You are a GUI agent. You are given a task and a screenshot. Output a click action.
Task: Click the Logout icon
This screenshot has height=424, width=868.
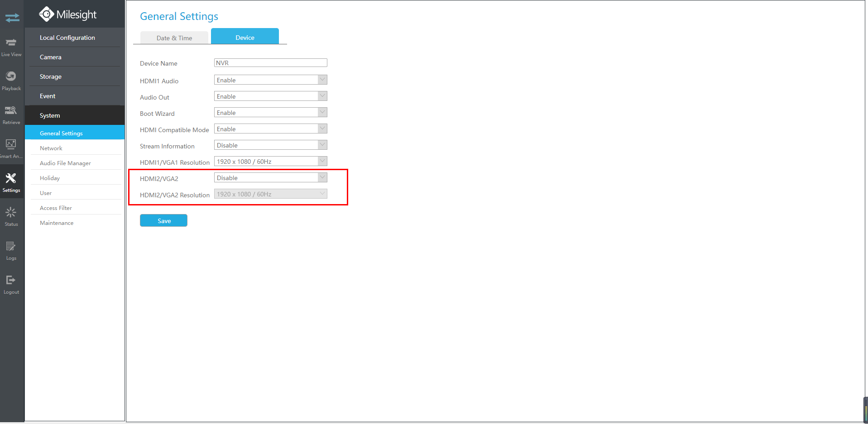coord(11,284)
